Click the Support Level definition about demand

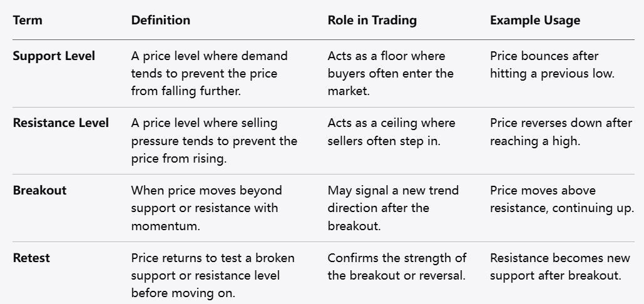(209, 73)
